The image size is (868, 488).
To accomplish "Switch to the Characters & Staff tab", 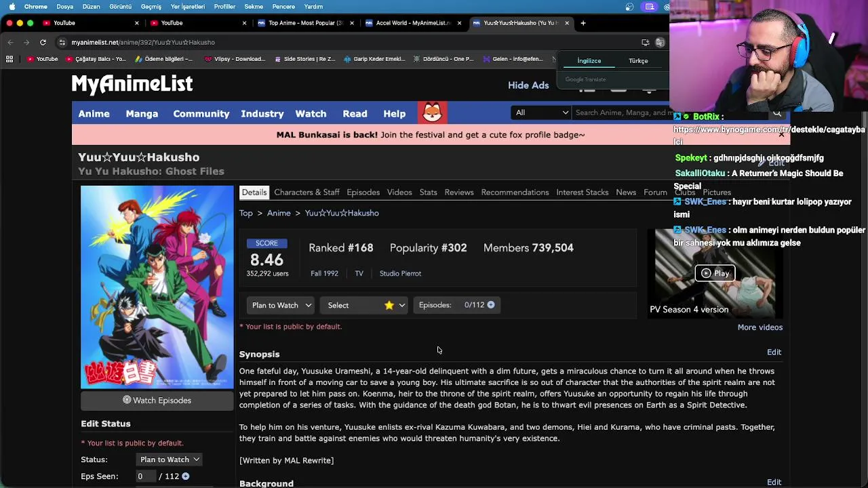I will pyautogui.click(x=307, y=192).
